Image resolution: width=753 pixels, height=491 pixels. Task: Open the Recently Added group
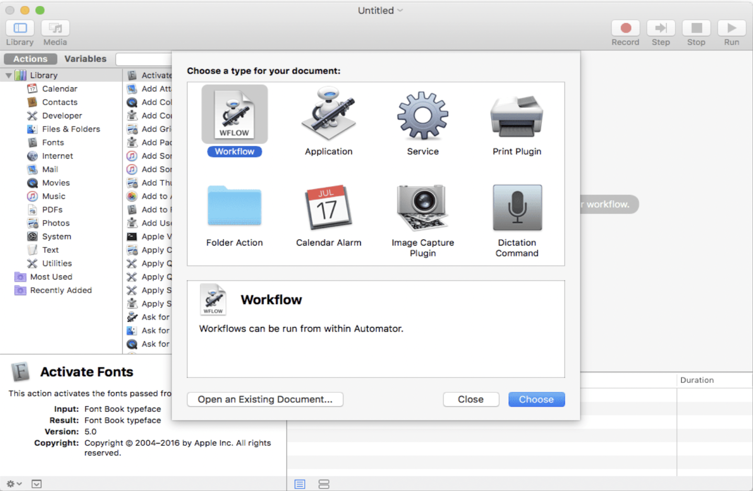[x=61, y=291]
